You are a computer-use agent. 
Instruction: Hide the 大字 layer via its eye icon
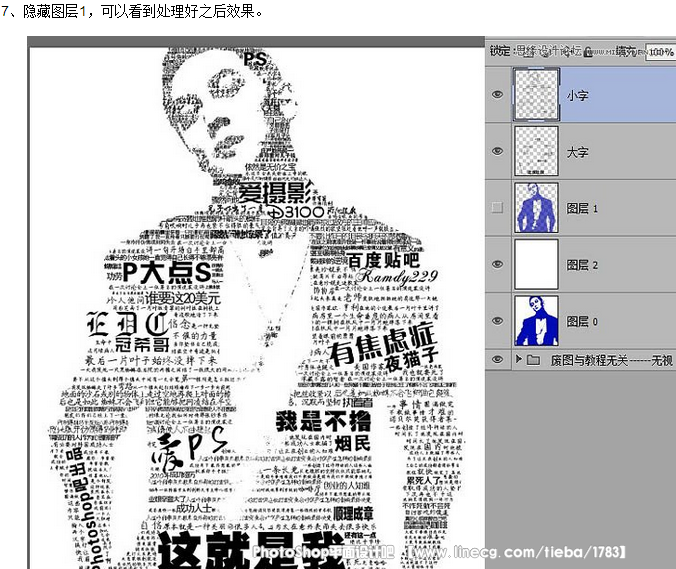click(x=497, y=151)
